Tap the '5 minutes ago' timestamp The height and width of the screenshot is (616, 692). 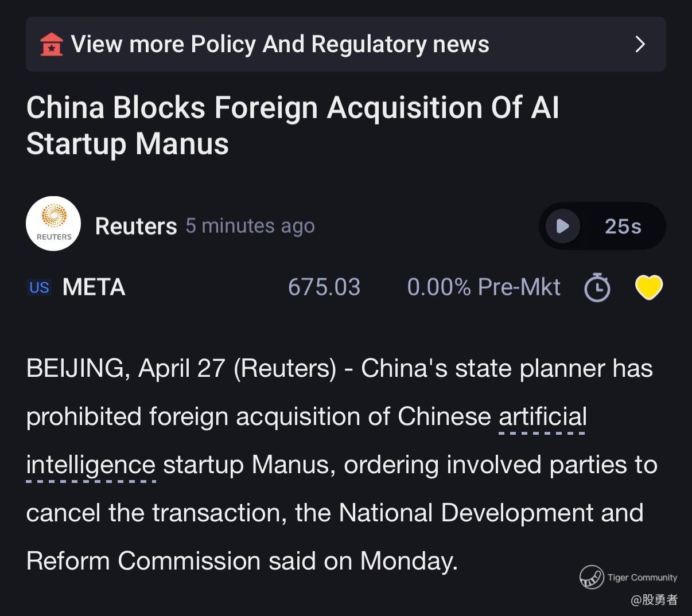pos(250,226)
